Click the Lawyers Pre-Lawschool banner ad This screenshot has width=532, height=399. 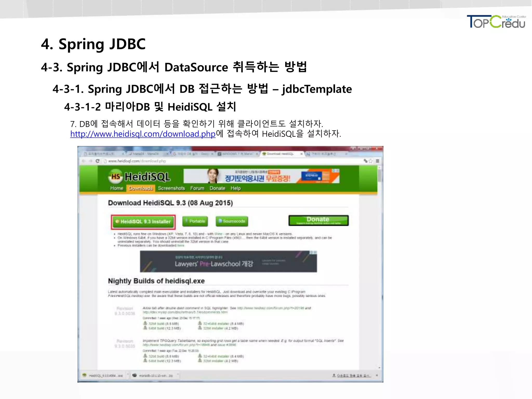click(x=228, y=262)
